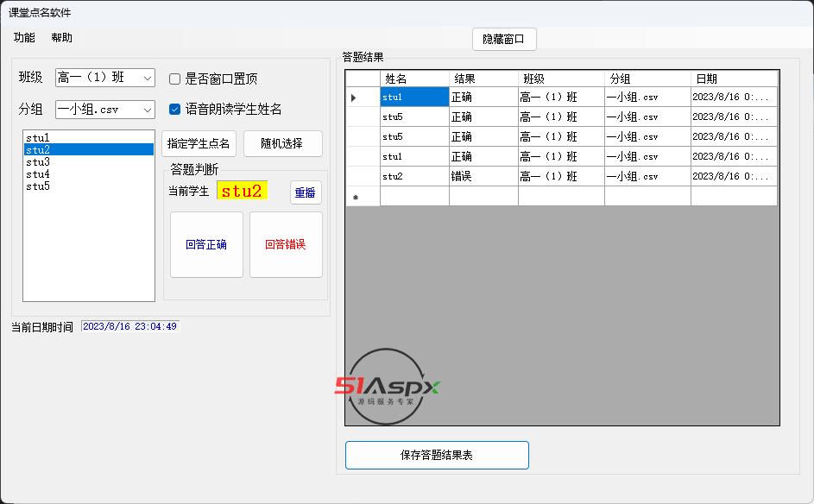814x504 pixels.
Task: Click the 一小组.csv cell in first result row
Action: (x=647, y=97)
